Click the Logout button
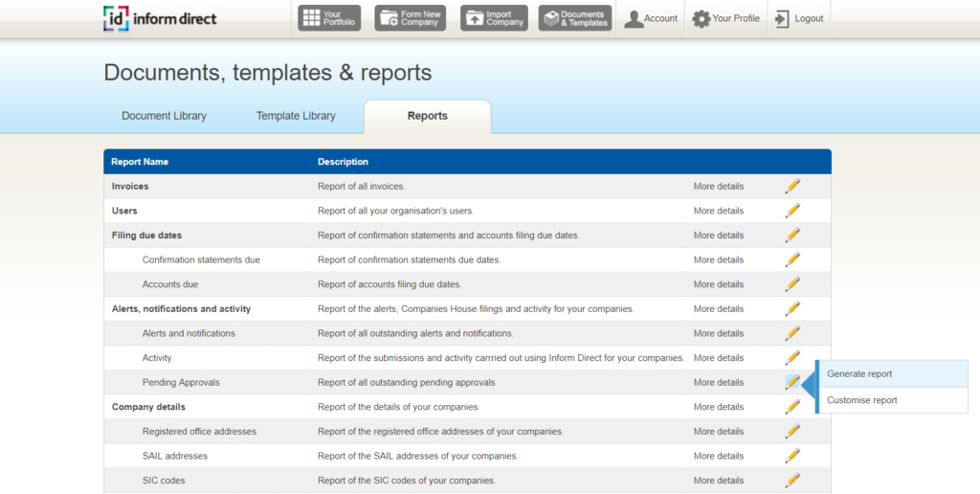The height and width of the screenshot is (494, 980). tap(799, 18)
